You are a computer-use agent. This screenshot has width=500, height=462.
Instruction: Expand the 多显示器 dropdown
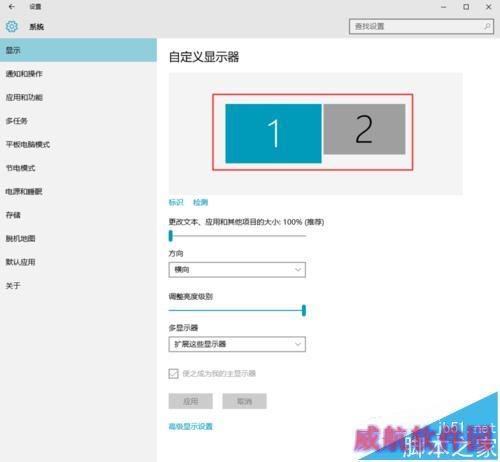pos(237,344)
